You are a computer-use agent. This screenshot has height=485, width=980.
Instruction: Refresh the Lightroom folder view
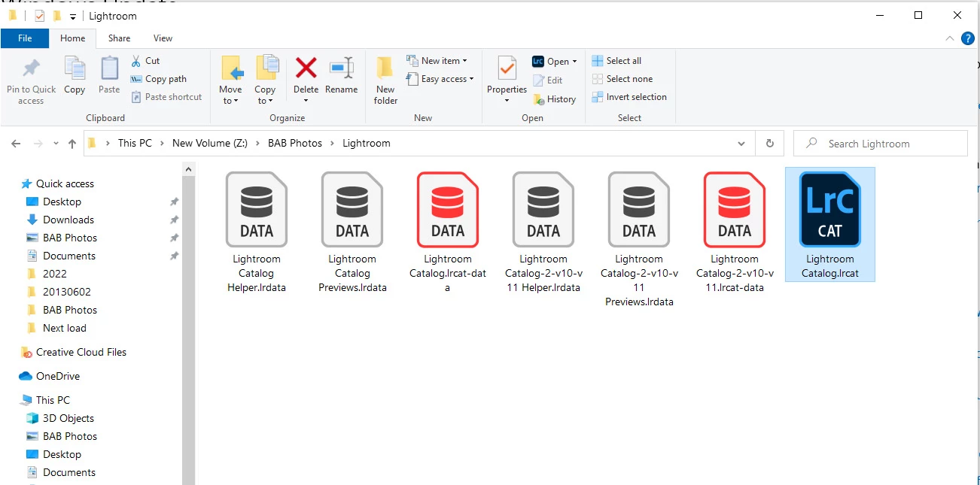tap(769, 144)
